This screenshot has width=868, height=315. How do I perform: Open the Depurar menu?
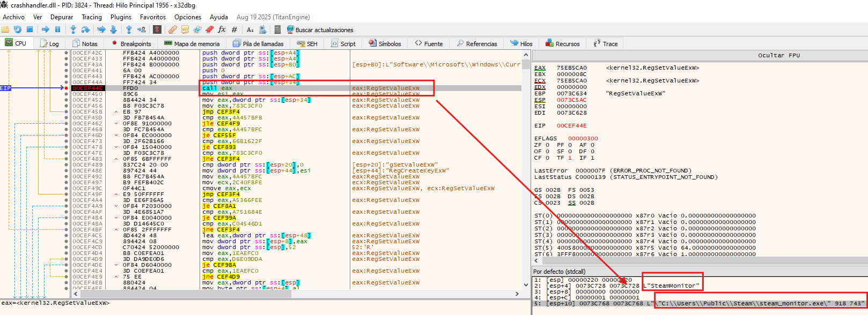62,17
